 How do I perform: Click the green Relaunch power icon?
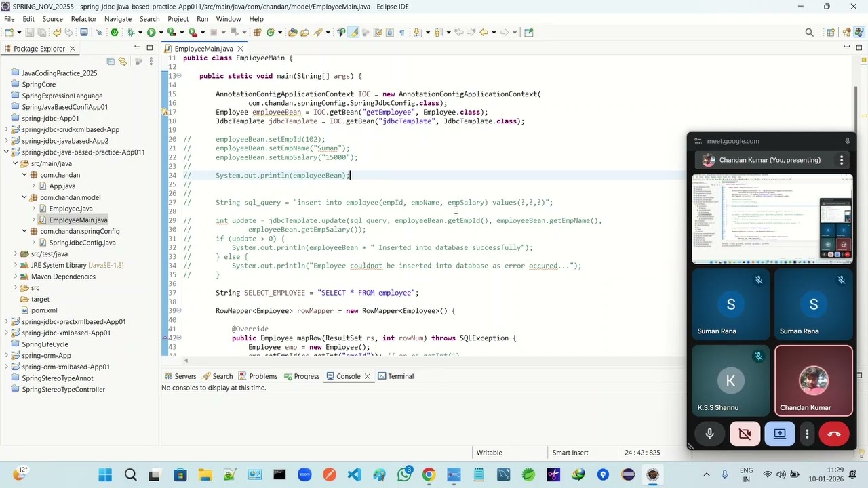pos(115,32)
